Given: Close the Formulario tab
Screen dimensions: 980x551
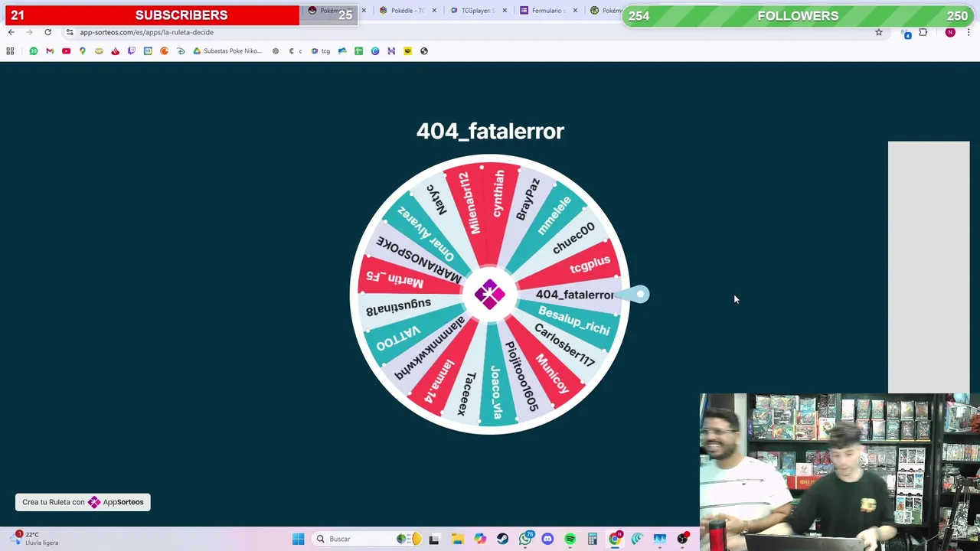Looking at the screenshot, I should tap(576, 11).
